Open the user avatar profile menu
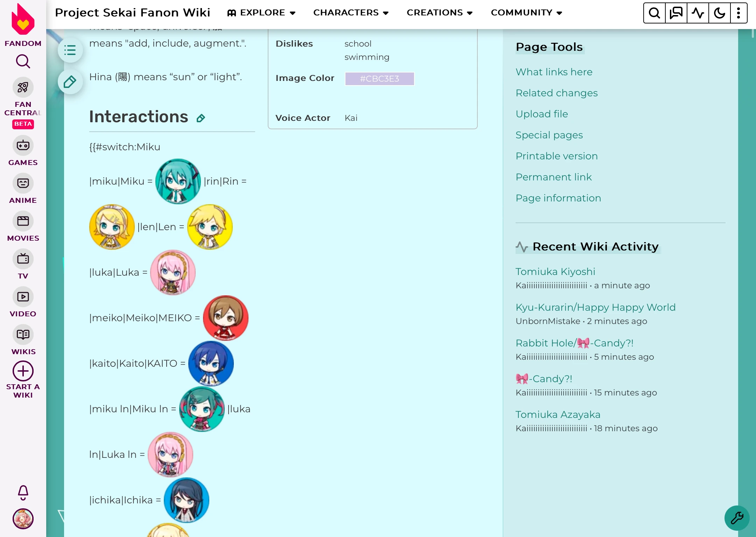This screenshot has width=756, height=537. pyautogui.click(x=23, y=518)
